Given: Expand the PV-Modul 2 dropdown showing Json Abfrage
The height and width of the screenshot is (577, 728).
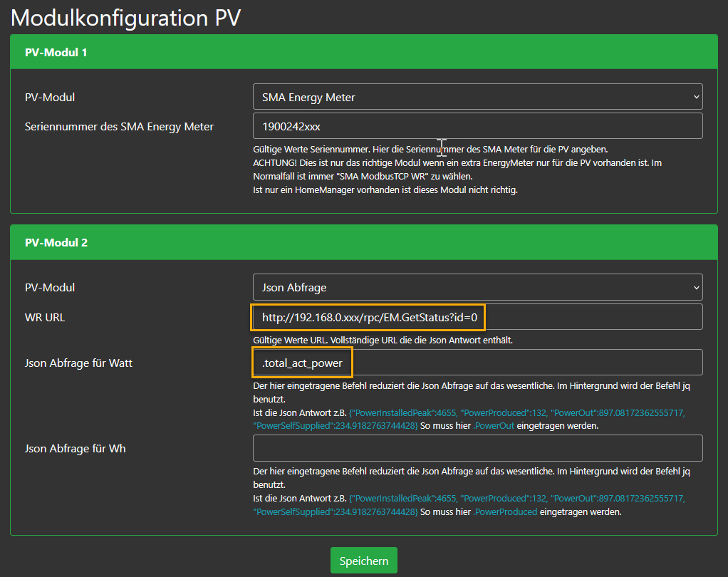Looking at the screenshot, I should pos(477,287).
